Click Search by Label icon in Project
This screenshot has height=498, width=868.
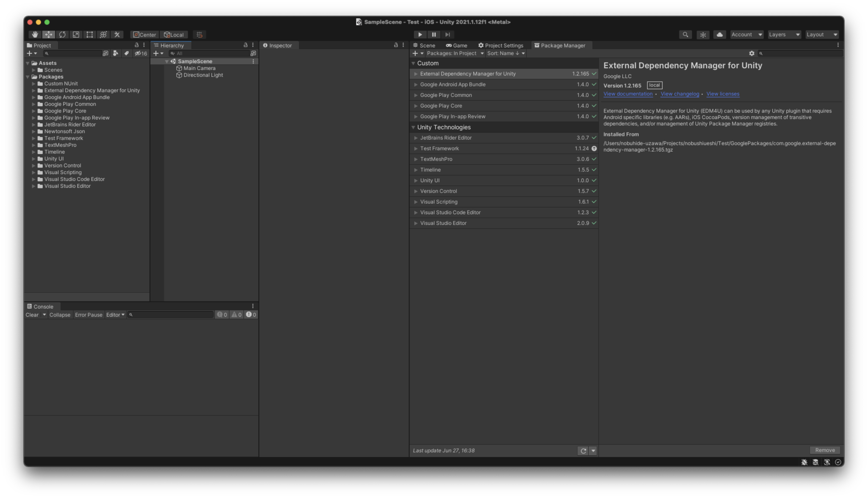(x=126, y=53)
